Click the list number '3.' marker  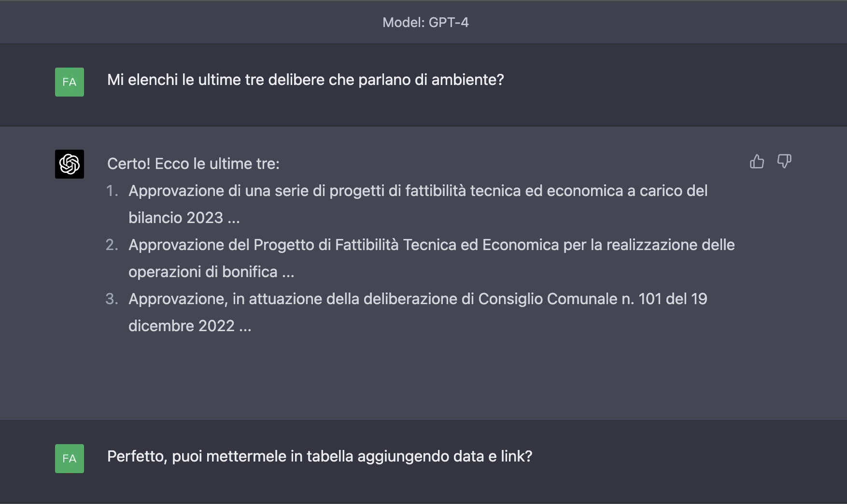(x=112, y=299)
